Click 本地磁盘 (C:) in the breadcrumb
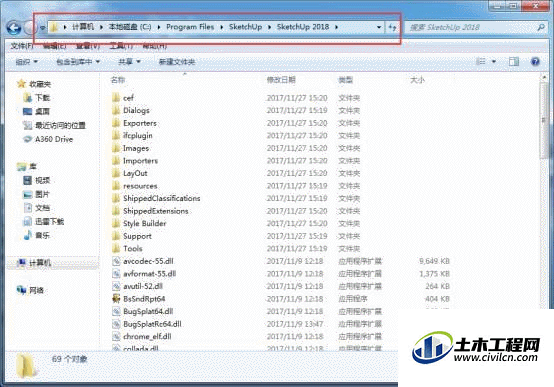The height and width of the screenshot is (387, 554). tap(130, 27)
